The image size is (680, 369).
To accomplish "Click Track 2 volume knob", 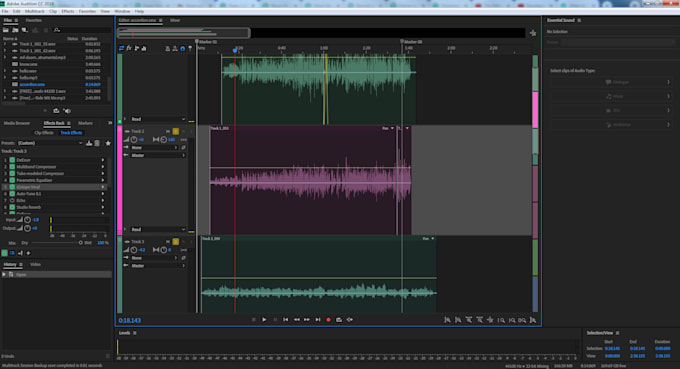I will [134, 140].
